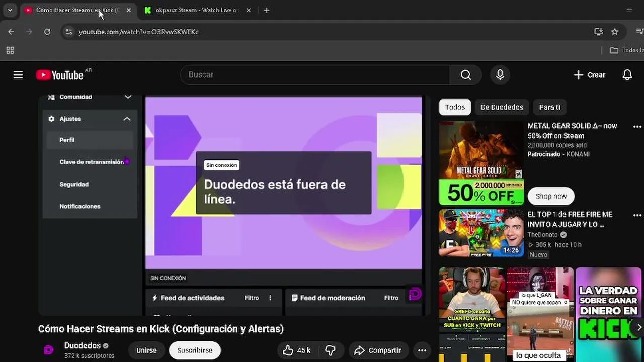Open site information icon in address bar
This screenshot has width=644, height=362.
click(x=69, y=32)
